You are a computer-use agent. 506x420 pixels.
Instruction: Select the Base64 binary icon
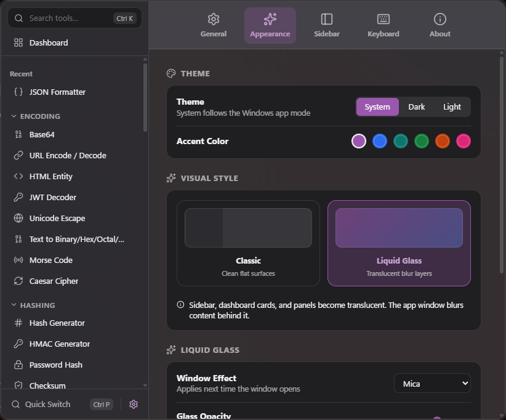tap(18, 135)
